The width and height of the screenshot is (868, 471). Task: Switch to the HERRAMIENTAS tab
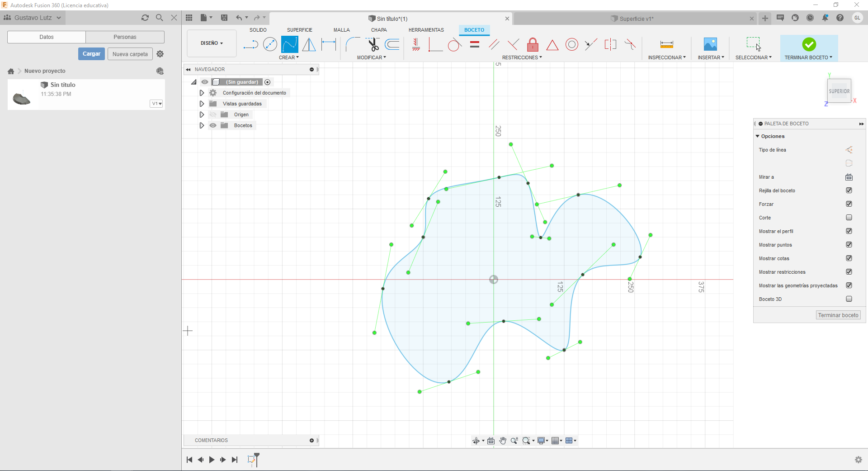click(426, 30)
